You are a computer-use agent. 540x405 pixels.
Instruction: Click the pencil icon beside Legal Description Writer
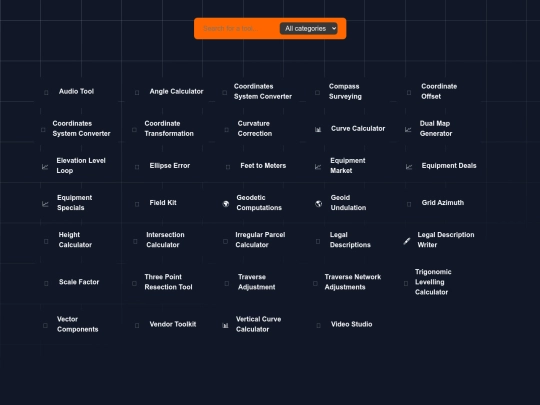407,241
